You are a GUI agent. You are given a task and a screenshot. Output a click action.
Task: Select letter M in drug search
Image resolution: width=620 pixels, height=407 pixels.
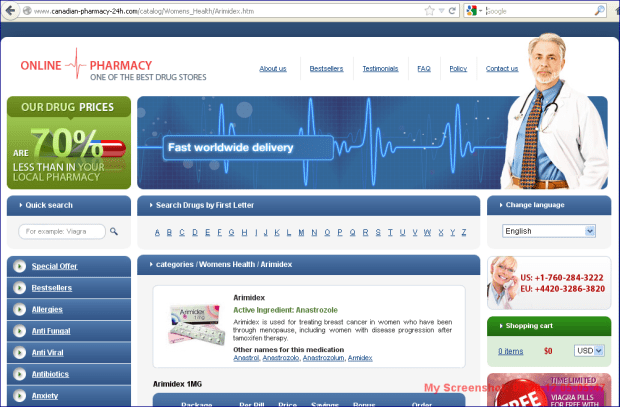pos(301,232)
